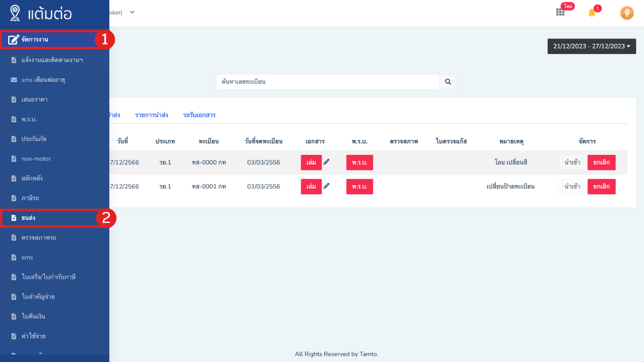Click the แต้มต่อ logo icon
This screenshot has height=362, width=644.
click(15, 13)
